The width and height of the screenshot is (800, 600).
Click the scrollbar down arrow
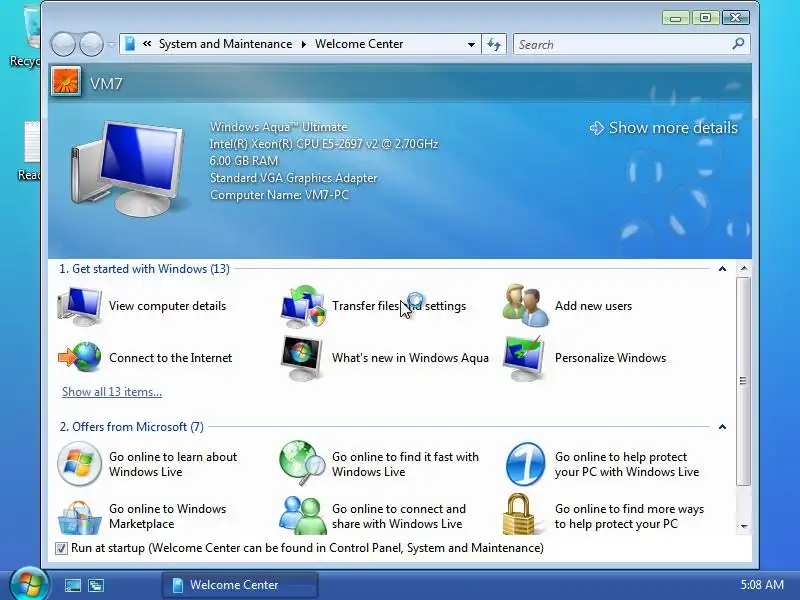tap(744, 526)
